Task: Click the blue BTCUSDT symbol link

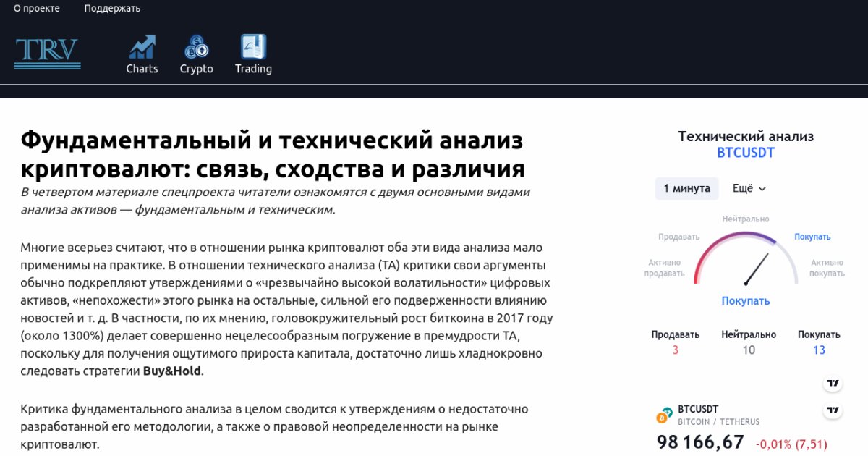Action: coord(745,153)
